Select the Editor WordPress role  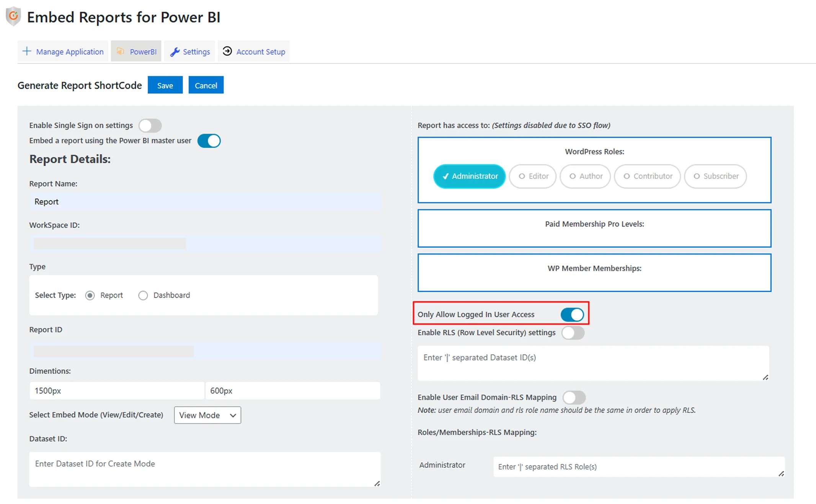click(x=533, y=176)
